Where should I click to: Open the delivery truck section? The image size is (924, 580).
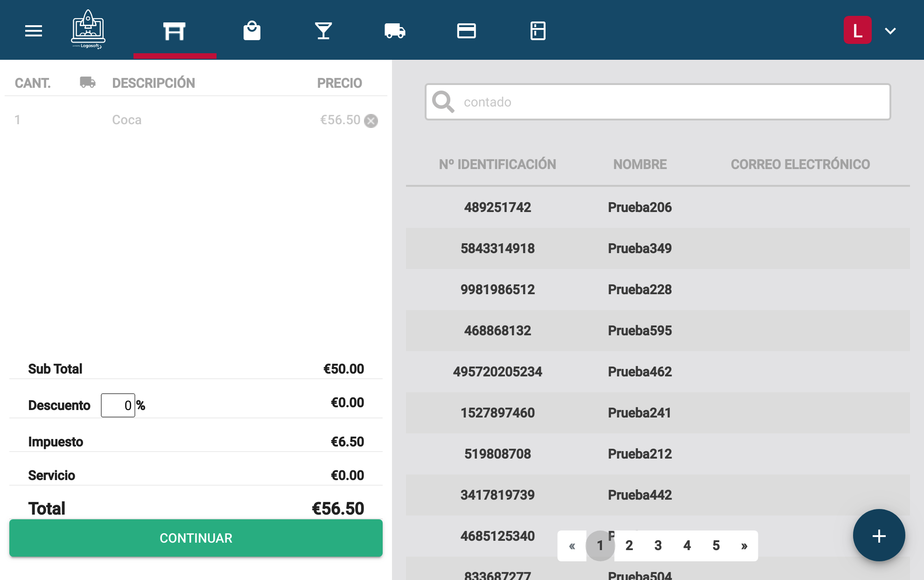point(395,31)
